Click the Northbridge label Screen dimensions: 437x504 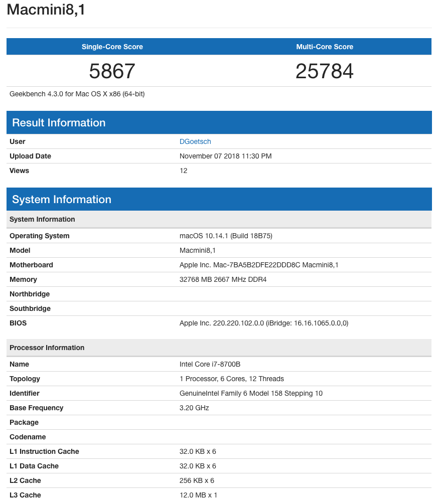pos(30,294)
